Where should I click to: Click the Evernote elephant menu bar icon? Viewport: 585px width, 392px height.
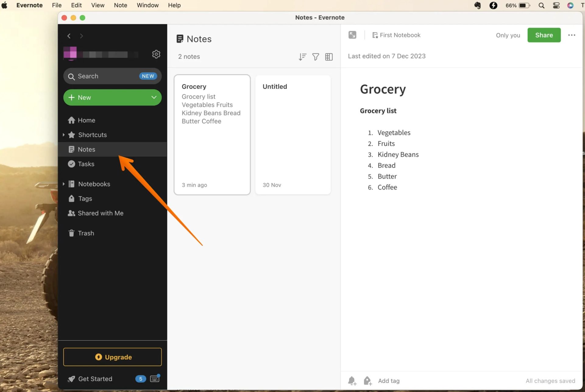pos(477,5)
